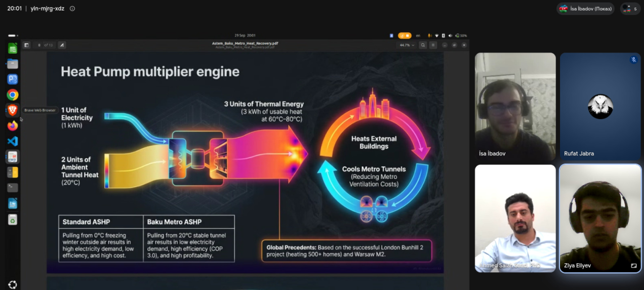Open the PDF viewer search tool
Screen dimensions: 644x290
(x=423, y=45)
